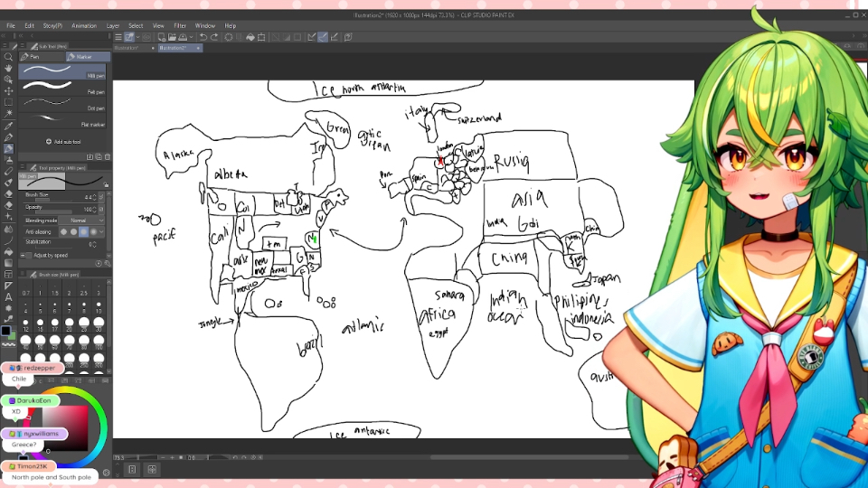Image resolution: width=868 pixels, height=488 pixels.
Task: Toggle Adjust by speed checkbox
Action: pos(29,255)
